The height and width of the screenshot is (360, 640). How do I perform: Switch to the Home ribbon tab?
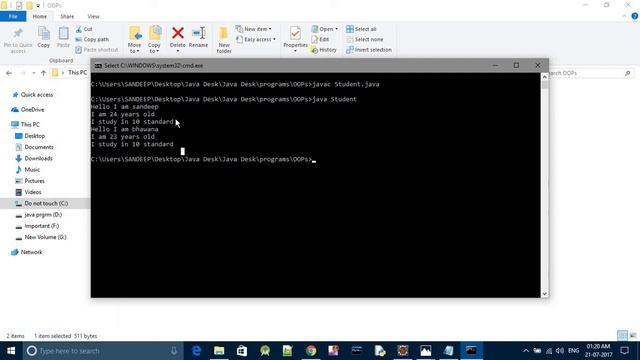tap(40, 16)
